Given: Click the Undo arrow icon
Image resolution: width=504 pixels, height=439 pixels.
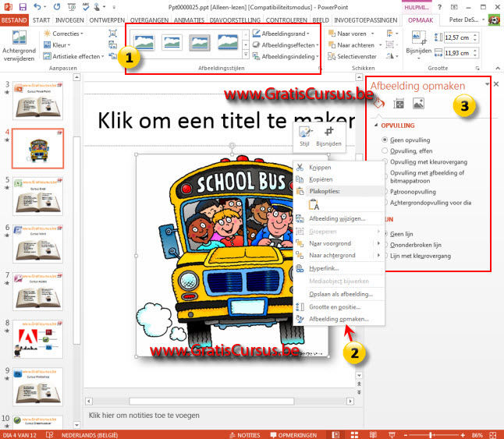Looking at the screenshot, I should 37,7.
